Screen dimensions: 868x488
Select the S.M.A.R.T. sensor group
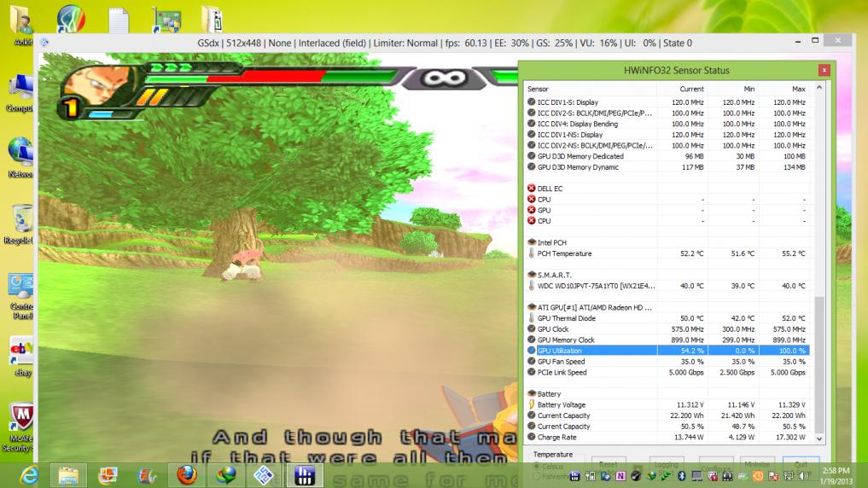tap(667, 275)
